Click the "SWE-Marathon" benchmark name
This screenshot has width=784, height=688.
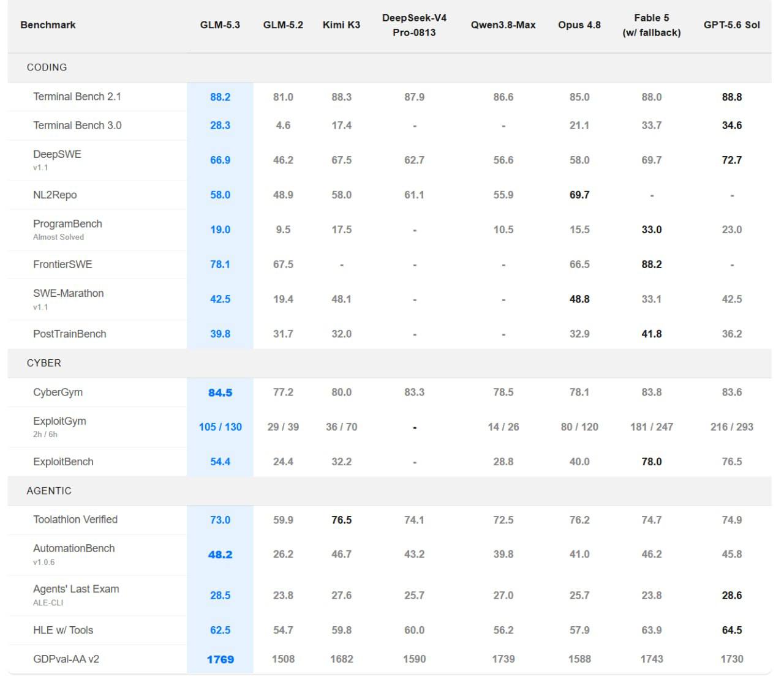coord(69,293)
